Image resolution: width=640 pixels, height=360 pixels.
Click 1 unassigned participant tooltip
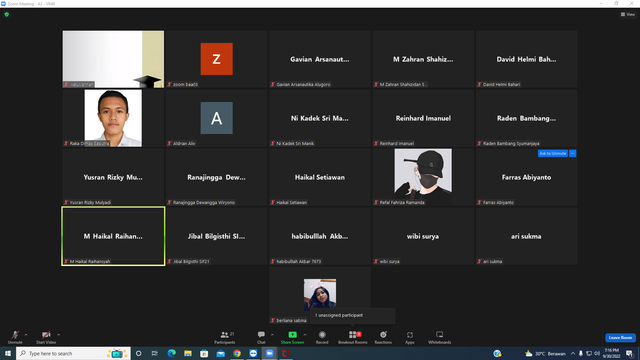[x=352, y=316]
